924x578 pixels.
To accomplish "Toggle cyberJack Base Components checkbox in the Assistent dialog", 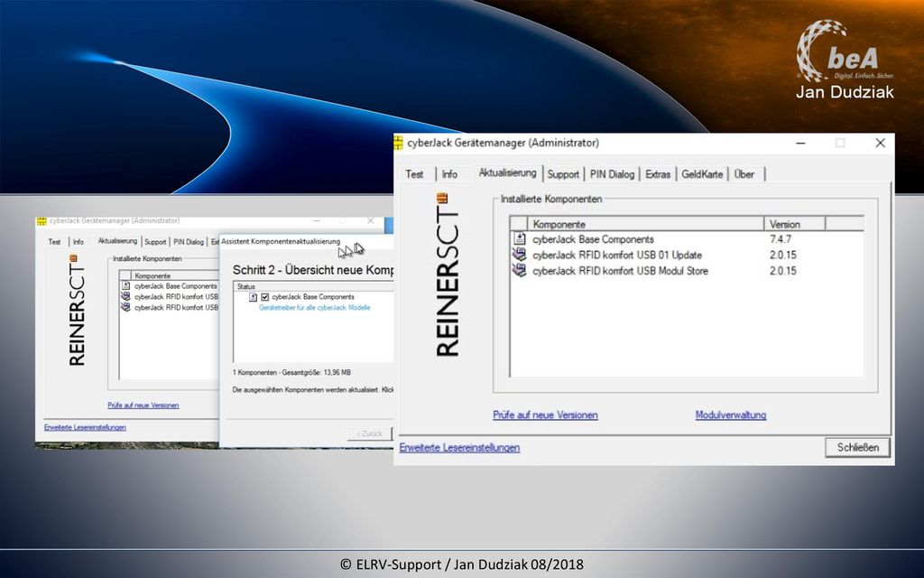I will point(264,297).
